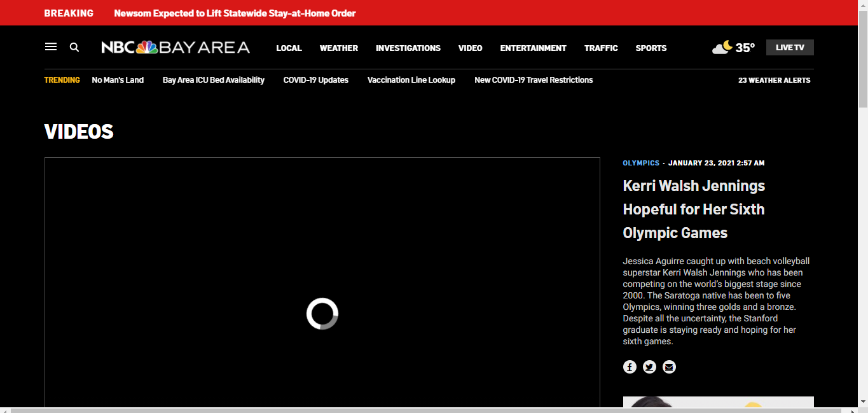868x413 pixels.
Task: Open the Investigations menu item
Action: 408,48
